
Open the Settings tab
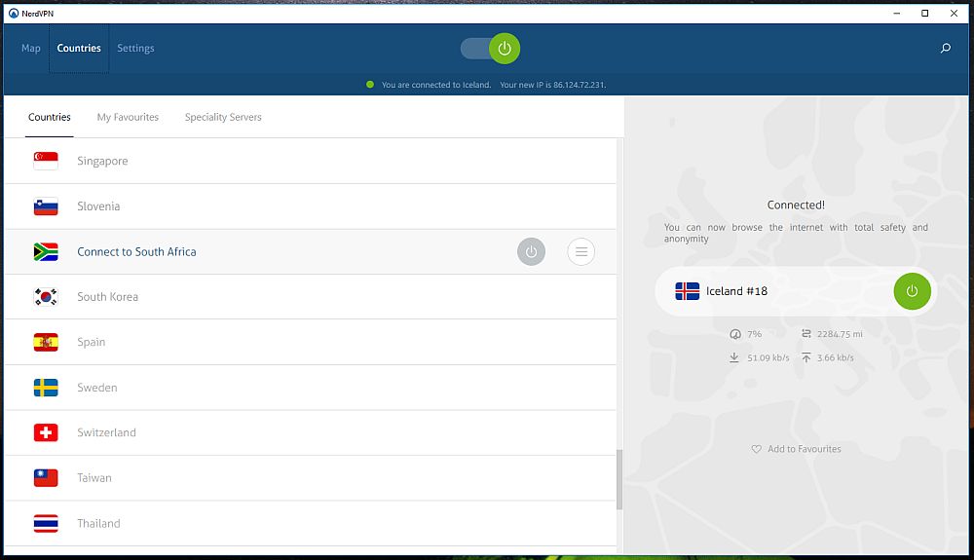135,49
